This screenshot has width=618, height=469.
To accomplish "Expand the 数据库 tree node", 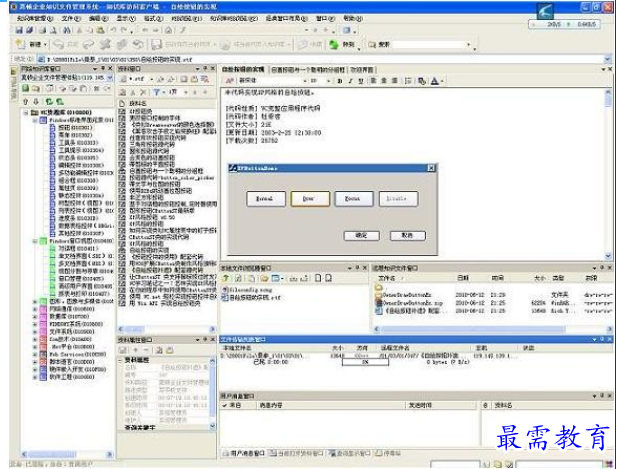I will (35, 316).
